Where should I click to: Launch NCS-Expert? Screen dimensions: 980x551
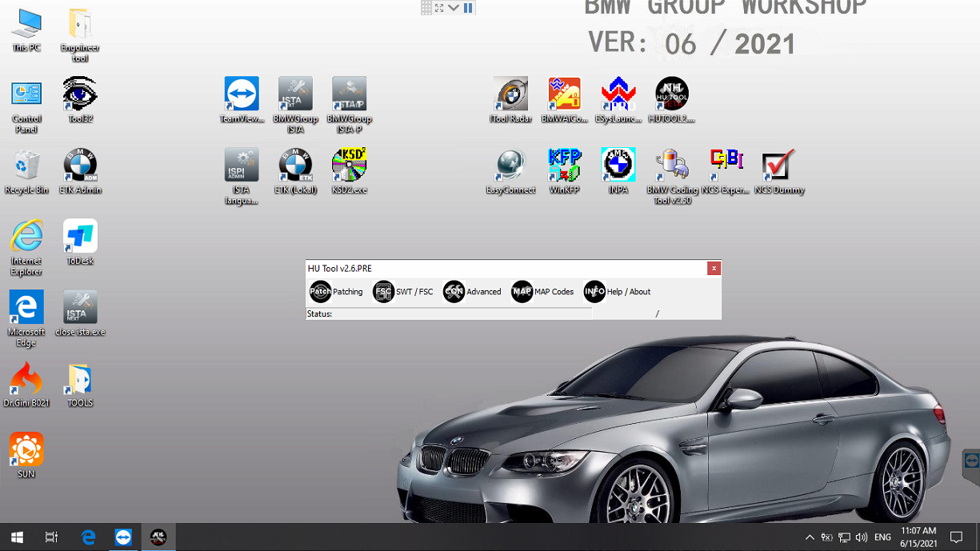(725, 172)
